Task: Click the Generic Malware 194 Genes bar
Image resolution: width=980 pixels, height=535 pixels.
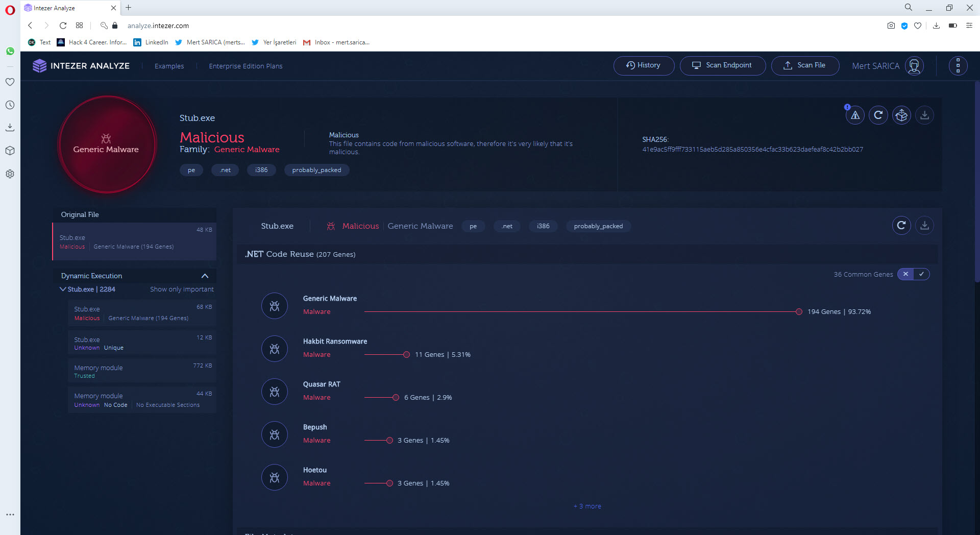Action: [583, 311]
